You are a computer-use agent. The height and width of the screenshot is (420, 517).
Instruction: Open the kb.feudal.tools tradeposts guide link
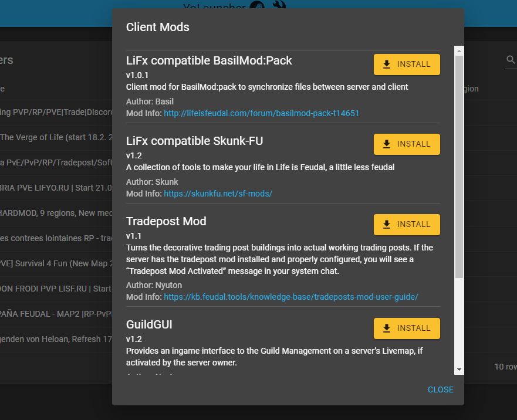pos(291,297)
